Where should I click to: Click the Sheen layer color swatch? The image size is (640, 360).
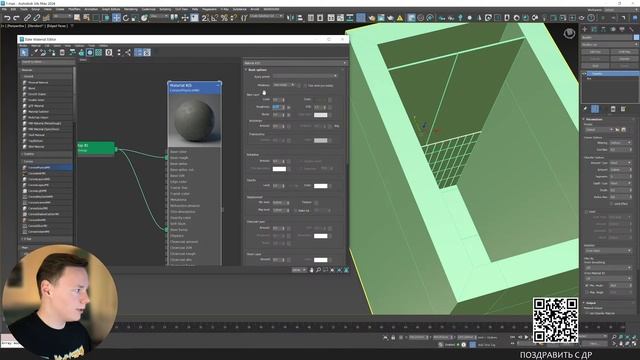click(x=320, y=260)
